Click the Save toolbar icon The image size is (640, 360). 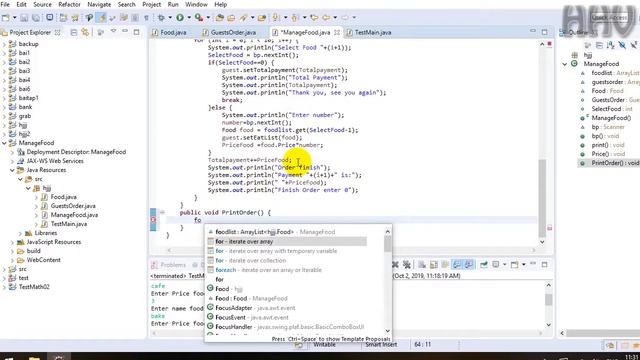[24, 18]
